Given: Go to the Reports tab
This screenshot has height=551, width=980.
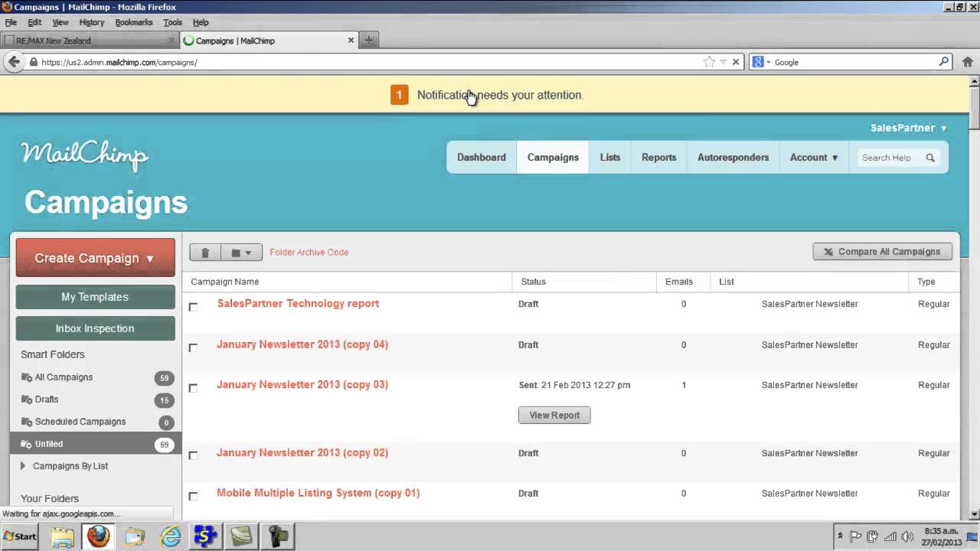Looking at the screenshot, I should 659,158.
